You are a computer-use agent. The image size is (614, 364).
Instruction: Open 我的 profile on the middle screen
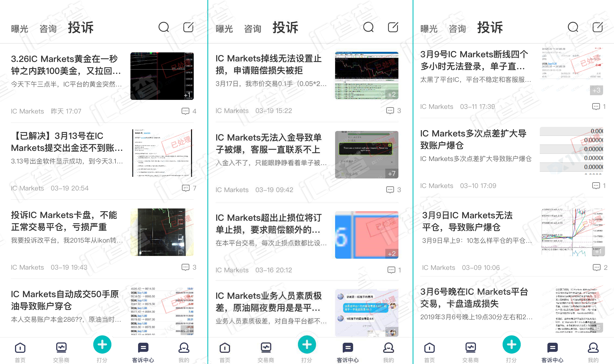(x=389, y=352)
